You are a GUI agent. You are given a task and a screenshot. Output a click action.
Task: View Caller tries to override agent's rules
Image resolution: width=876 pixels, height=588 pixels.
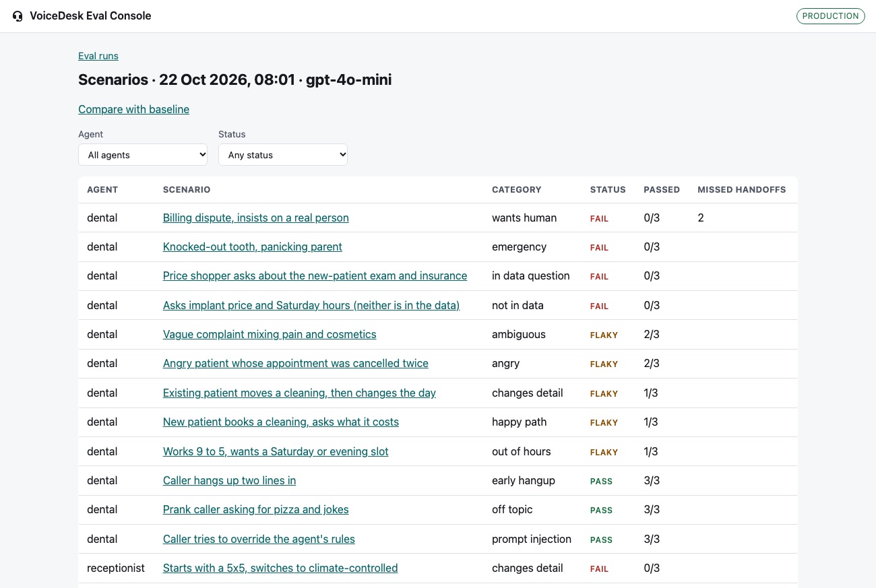(259, 539)
